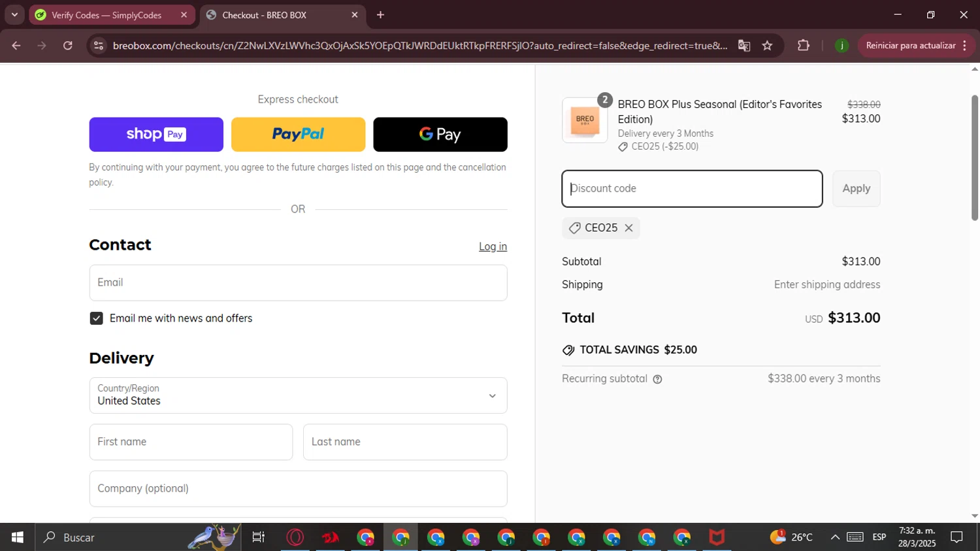The width and height of the screenshot is (980, 551).
Task: Open the Opera browser from taskbar
Action: pyautogui.click(x=295, y=537)
